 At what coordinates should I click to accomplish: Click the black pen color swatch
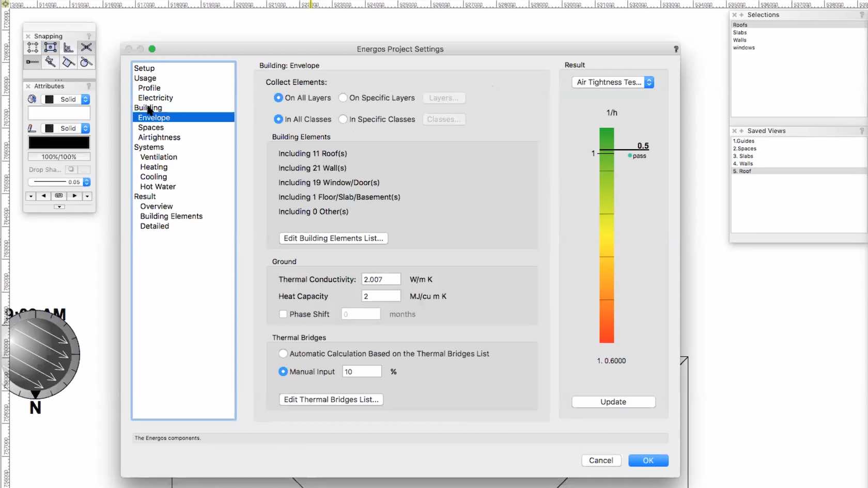[x=59, y=143]
